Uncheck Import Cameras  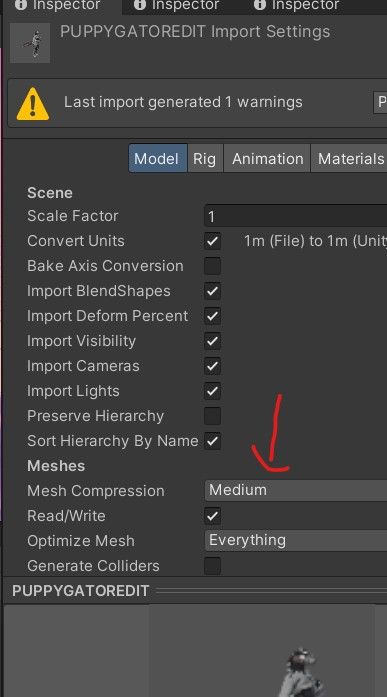tap(212, 366)
